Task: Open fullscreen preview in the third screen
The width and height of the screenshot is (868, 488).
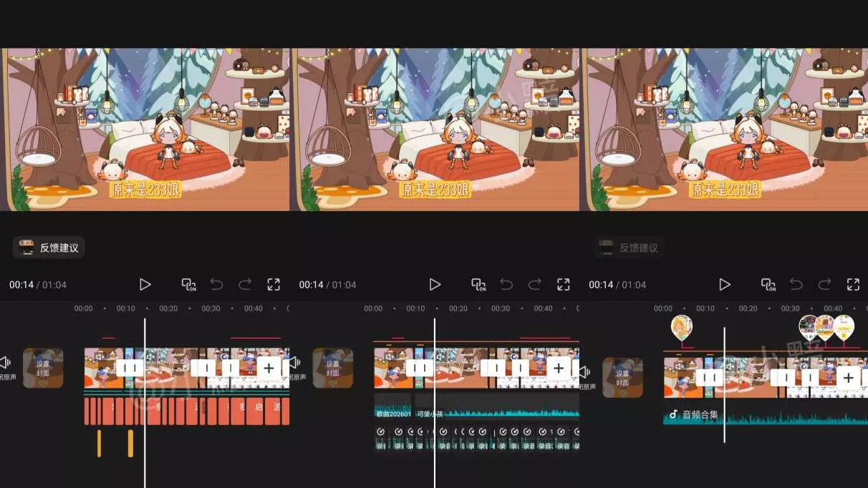Action: click(x=853, y=284)
